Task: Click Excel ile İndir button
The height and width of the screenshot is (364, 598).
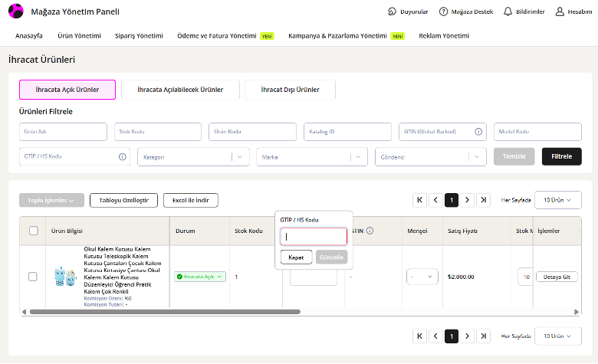Action: coord(191,201)
